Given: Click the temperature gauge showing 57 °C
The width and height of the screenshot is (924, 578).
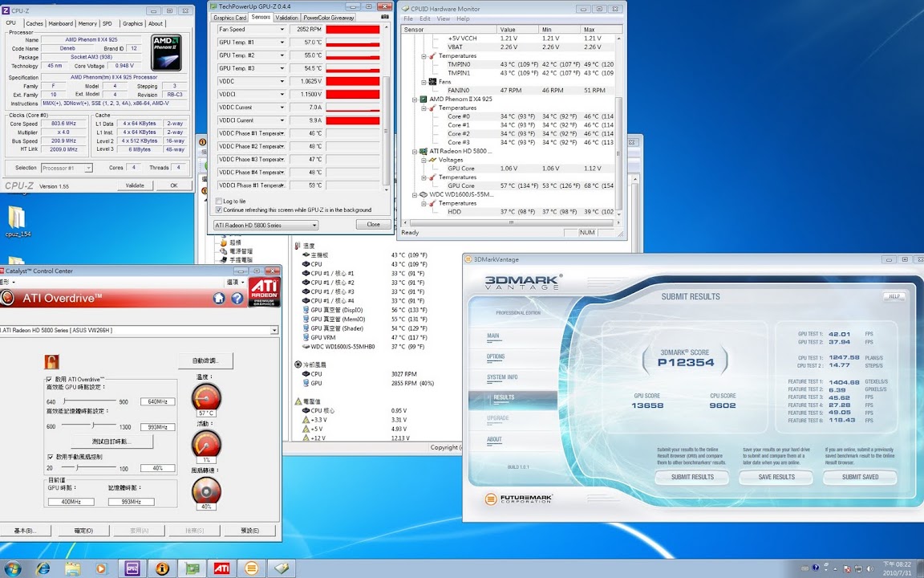Looking at the screenshot, I should (206, 397).
